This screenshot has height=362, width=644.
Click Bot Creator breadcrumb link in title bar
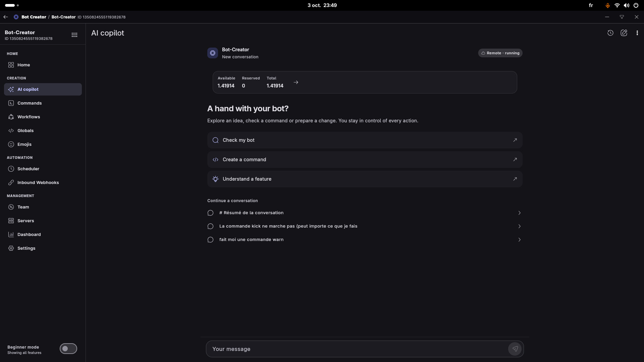[34, 17]
